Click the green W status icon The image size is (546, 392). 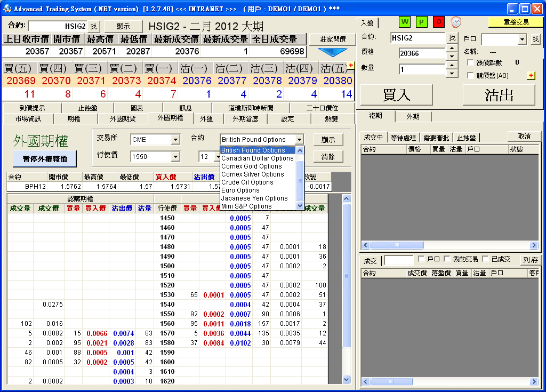pyautogui.click(x=405, y=22)
